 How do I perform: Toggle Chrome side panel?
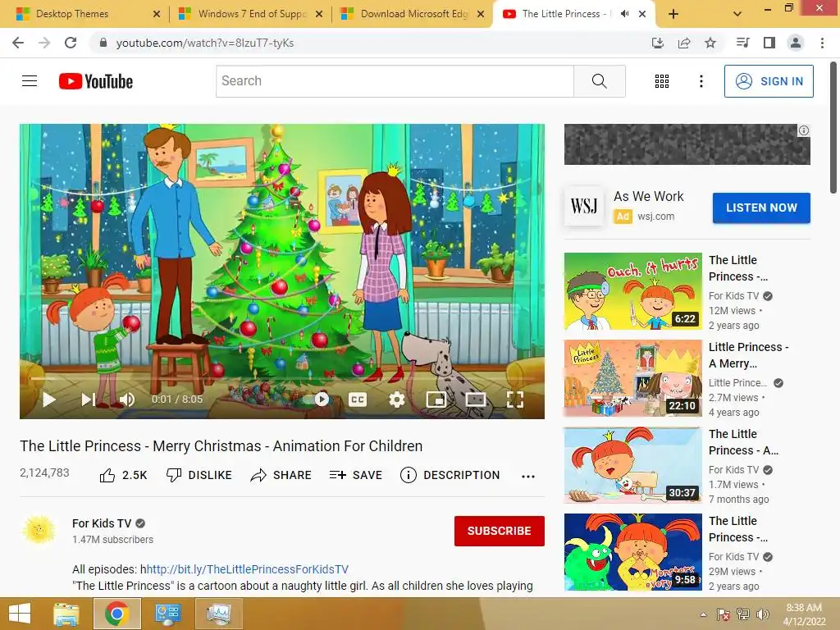769,43
